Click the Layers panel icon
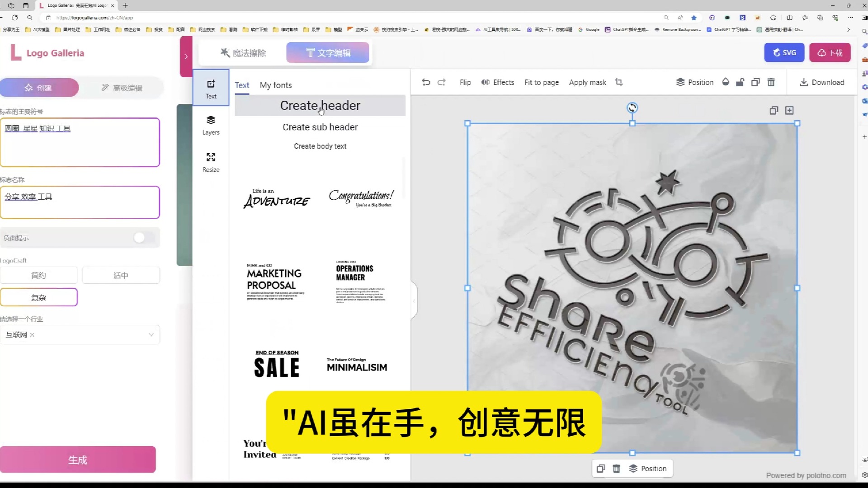Image resolution: width=868 pixels, height=488 pixels. (211, 126)
